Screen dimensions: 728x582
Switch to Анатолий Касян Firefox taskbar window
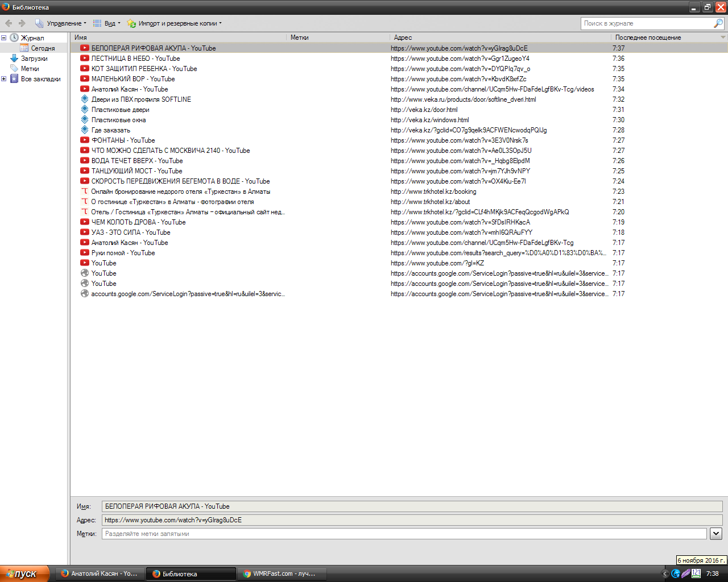tap(100, 573)
